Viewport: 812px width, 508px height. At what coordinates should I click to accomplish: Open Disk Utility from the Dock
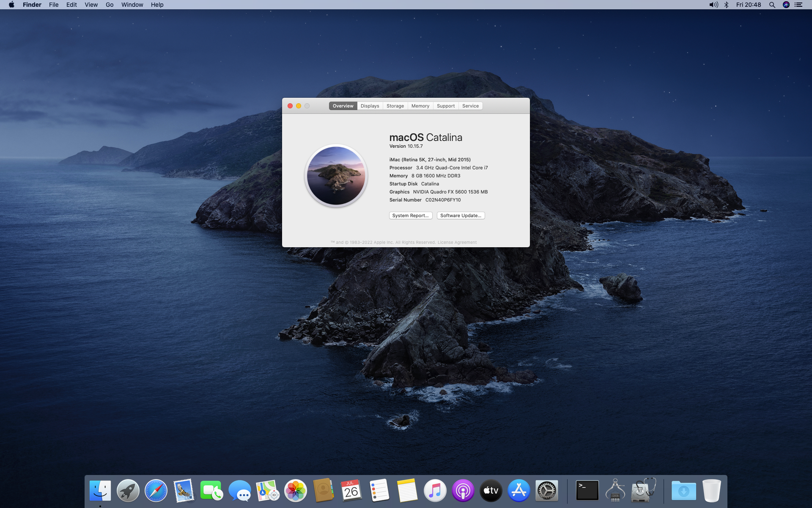643,491
